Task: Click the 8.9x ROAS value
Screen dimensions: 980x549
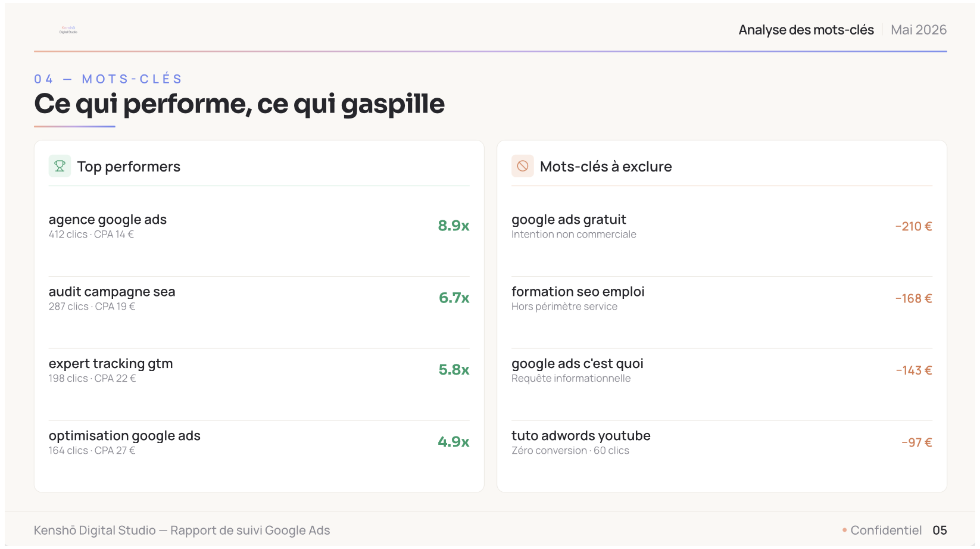Action: coord(454,226)
